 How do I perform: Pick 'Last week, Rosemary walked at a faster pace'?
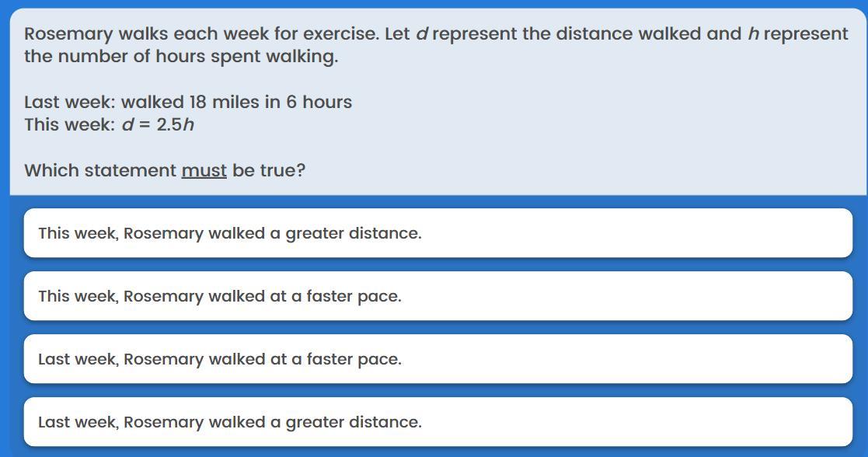click(437, 359)
